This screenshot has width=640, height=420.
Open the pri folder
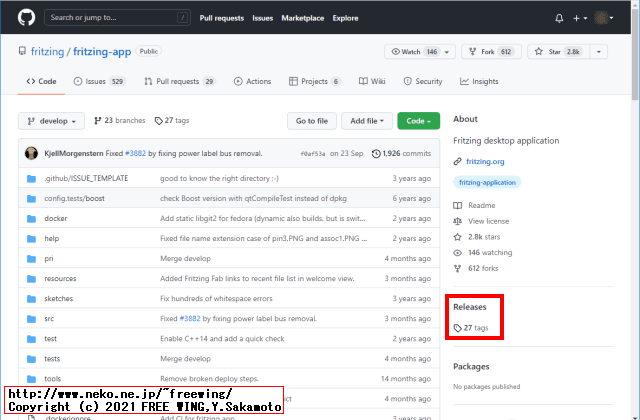(x=49, y=258)
